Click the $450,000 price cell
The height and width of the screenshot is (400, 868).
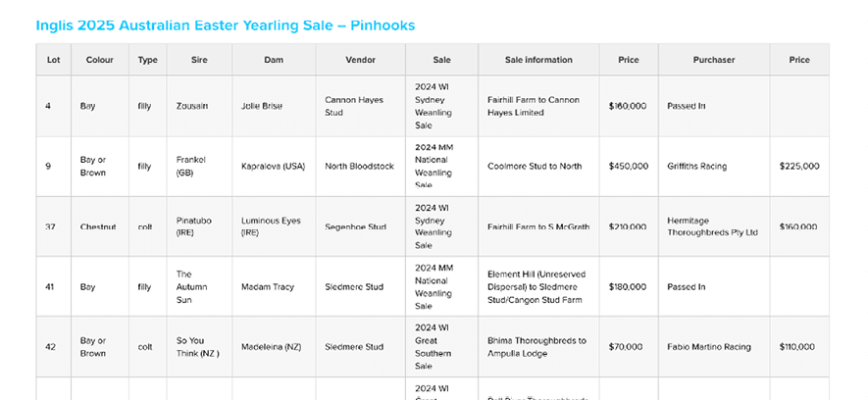(628, 166)
